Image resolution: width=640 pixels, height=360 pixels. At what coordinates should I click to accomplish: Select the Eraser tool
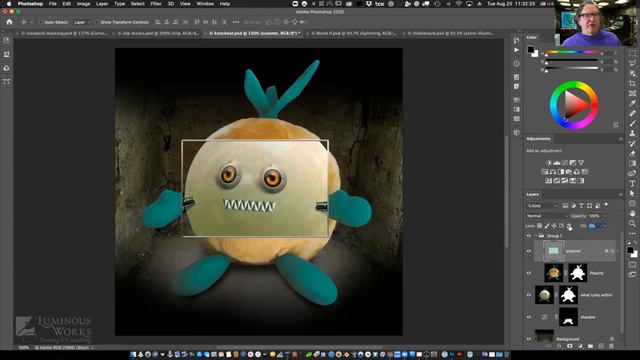(x=632, y=153)
